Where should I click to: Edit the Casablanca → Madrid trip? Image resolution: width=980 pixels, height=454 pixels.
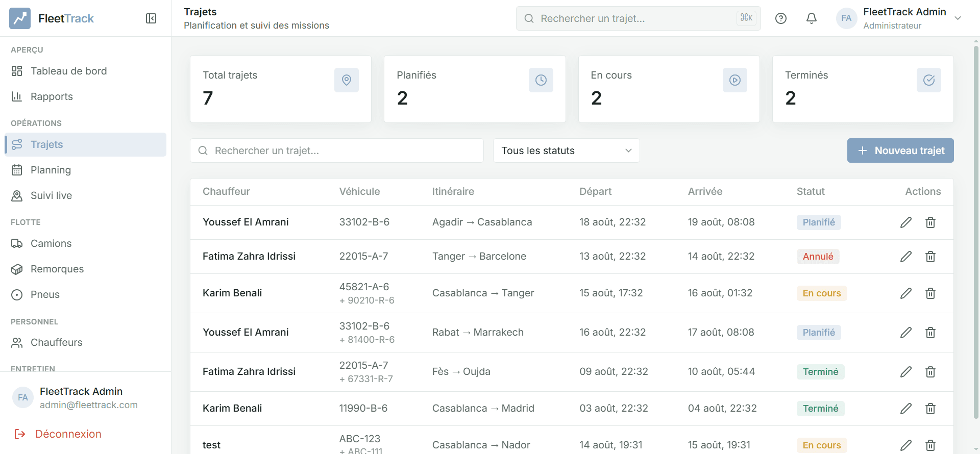click(x=906, y=409)
